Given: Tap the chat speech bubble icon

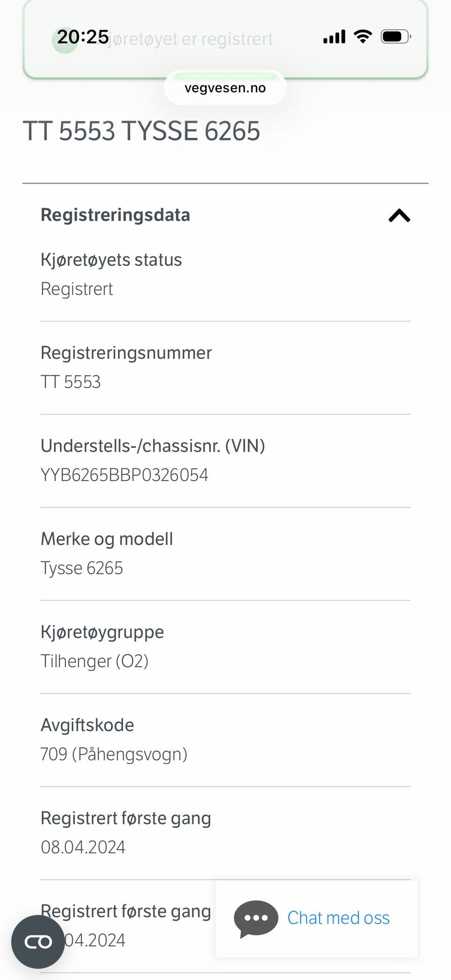Looking at the screenshot, I should click(256, 918).
